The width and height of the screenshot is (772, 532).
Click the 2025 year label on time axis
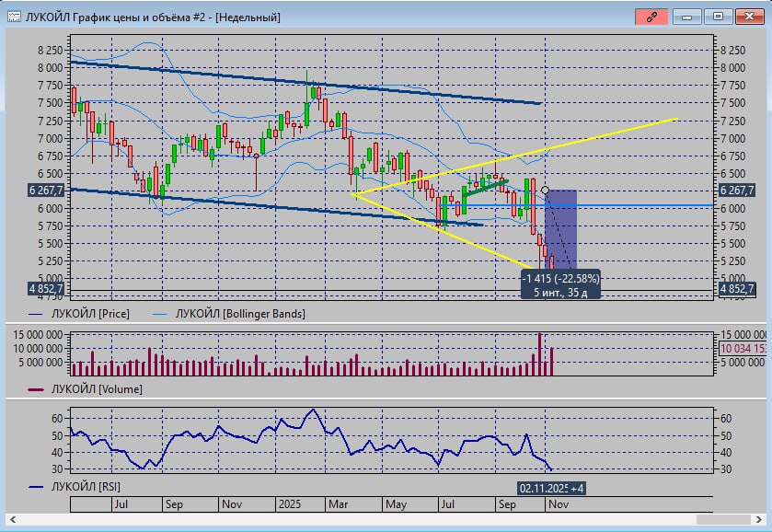point(290,504)
